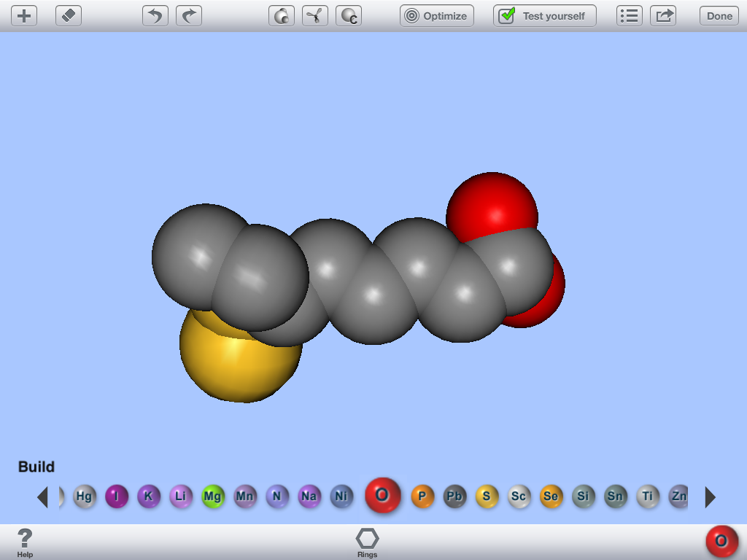Viewport: 747px width, 560px height.
Task: Undo the last action
Action: point(155,16)
